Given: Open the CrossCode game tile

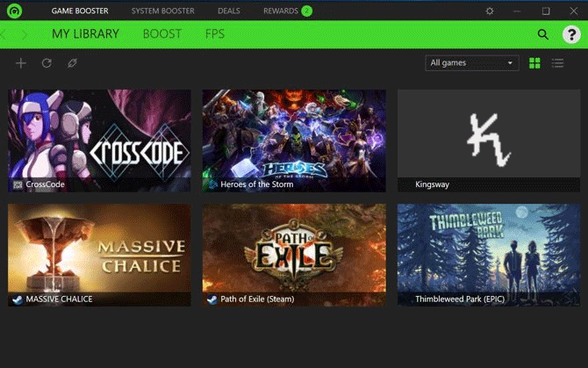Looking at the screenshot, I should [99, 141].
